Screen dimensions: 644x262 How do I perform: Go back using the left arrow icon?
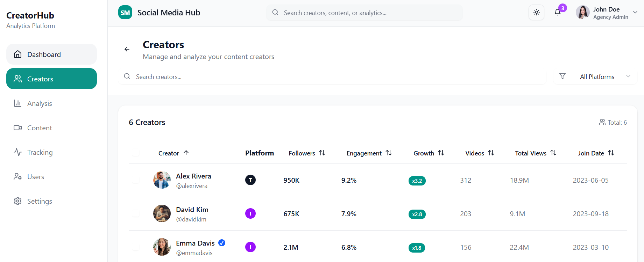click(x=127, y=49)
